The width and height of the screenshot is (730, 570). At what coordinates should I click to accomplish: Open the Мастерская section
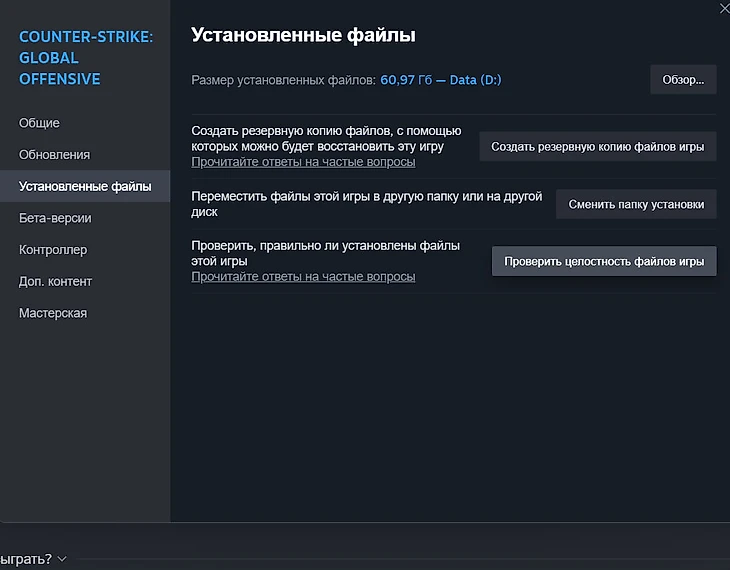point(53,313)
